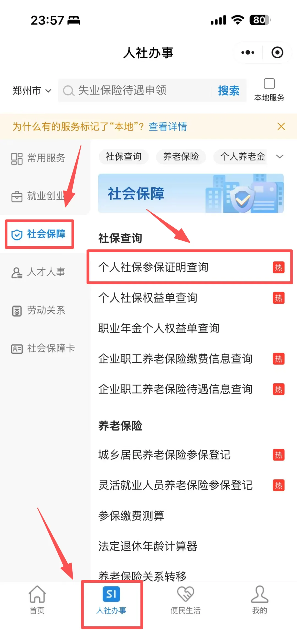Select the 养老保险 tag chip

coord(181,157)
